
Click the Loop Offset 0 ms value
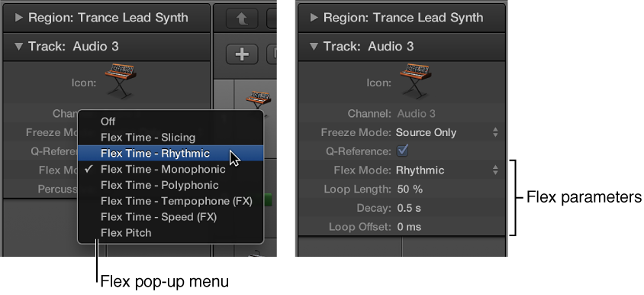(409, 227)
